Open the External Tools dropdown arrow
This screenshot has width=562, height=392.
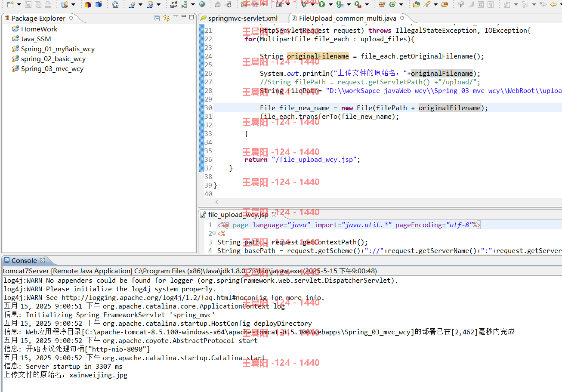pyautogui.click(x=367, y=4)
